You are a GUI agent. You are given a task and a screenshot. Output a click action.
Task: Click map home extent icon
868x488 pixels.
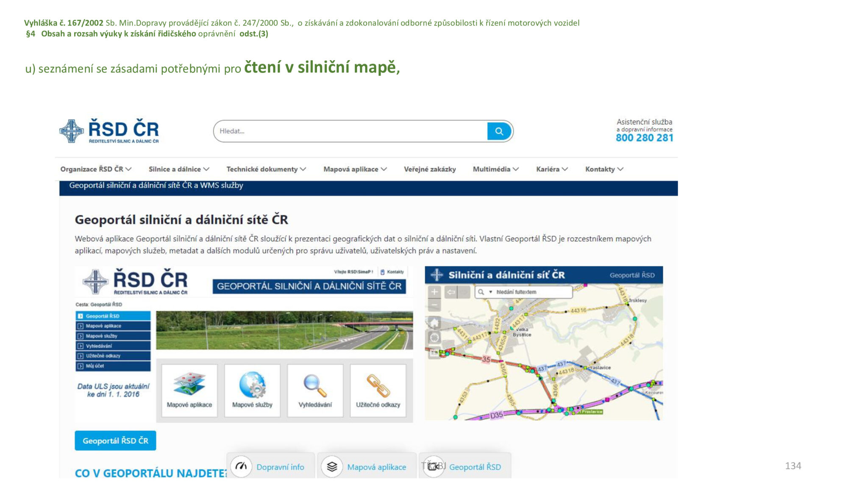pos(434,323)
